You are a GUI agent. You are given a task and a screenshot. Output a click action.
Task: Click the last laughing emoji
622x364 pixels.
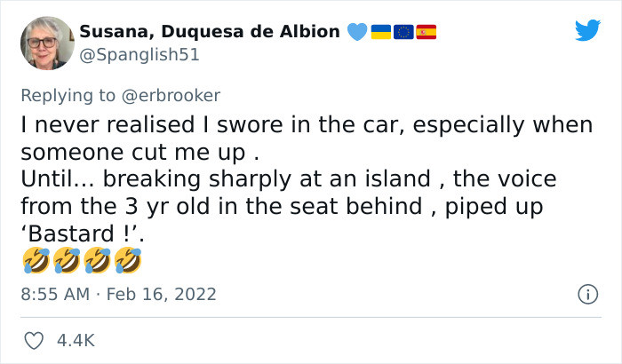tap(128, 262)
